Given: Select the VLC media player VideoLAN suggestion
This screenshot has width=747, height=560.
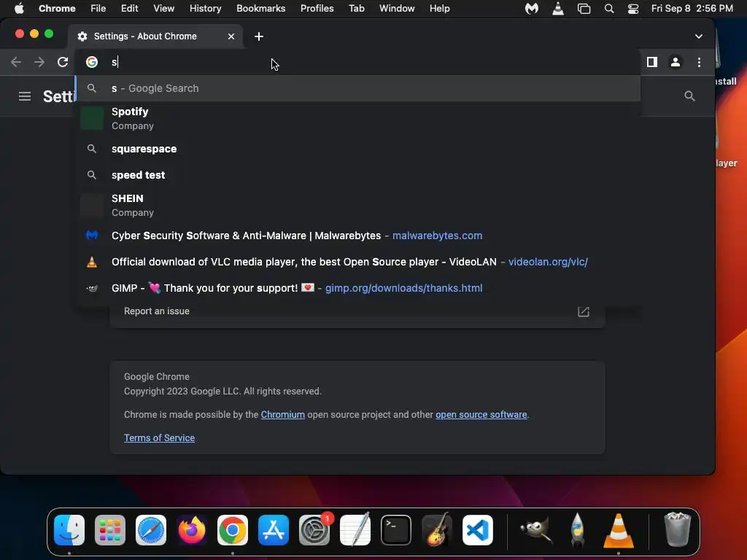Looking at the screenshot, I should pos(357,262).
